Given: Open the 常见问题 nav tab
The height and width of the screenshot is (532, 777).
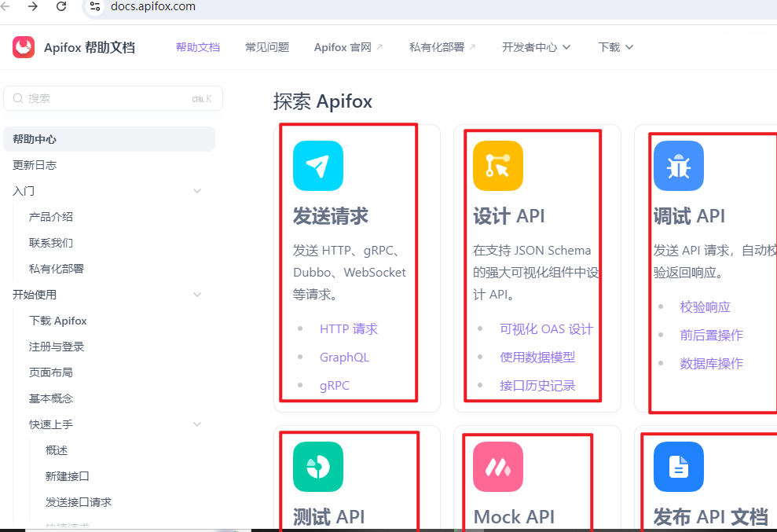Looking at the screenshot, I should click(x=267, y=47).
